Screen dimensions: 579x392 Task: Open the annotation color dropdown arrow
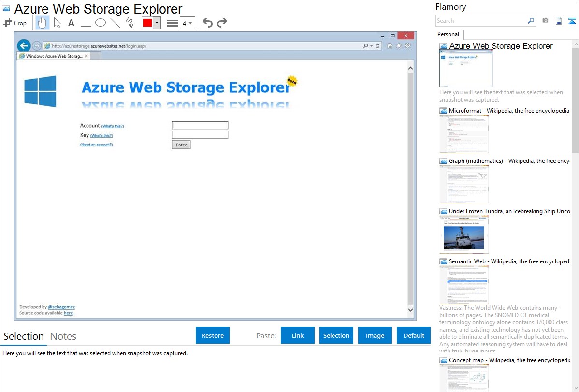coord(157,23)
